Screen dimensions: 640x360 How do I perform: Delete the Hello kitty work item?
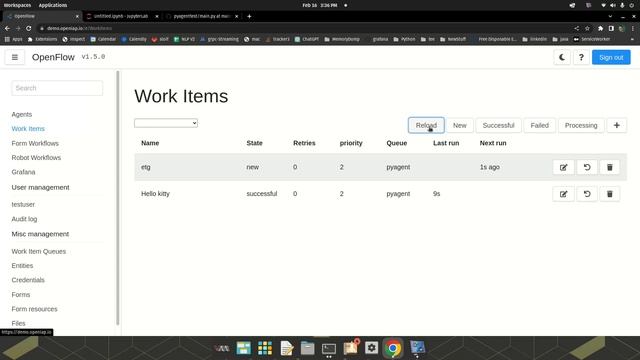click(610, 194)
